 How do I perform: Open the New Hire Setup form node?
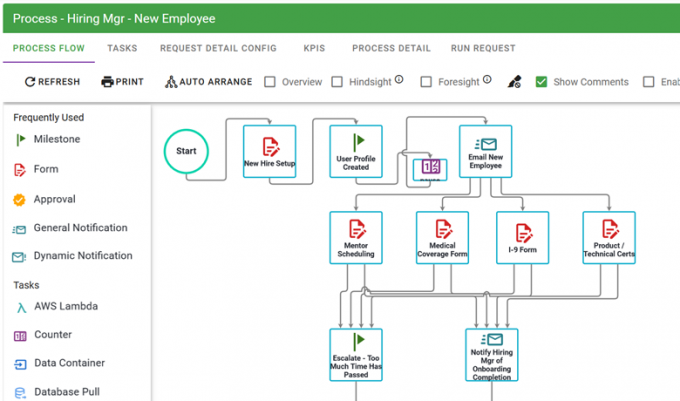point(269,151)
